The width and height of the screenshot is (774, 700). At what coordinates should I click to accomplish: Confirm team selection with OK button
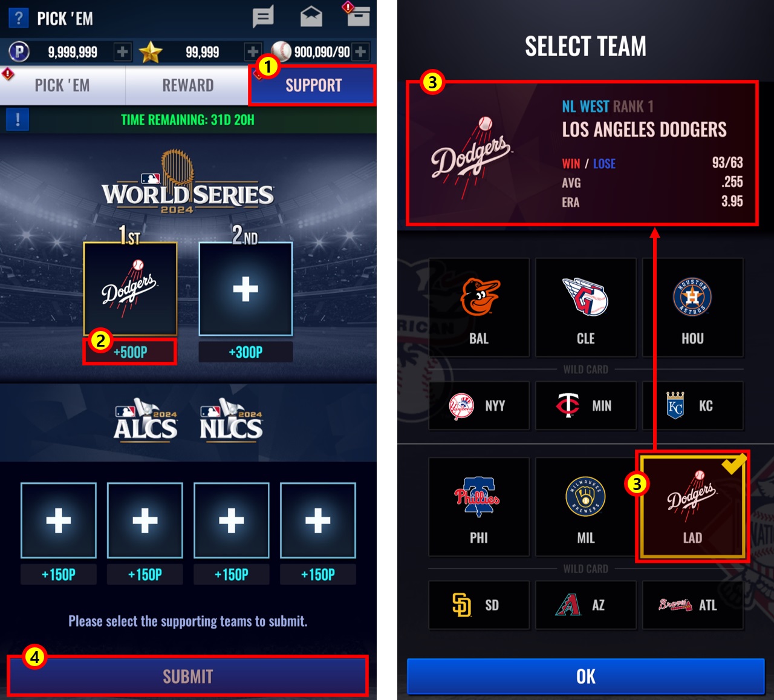[585, 676]
